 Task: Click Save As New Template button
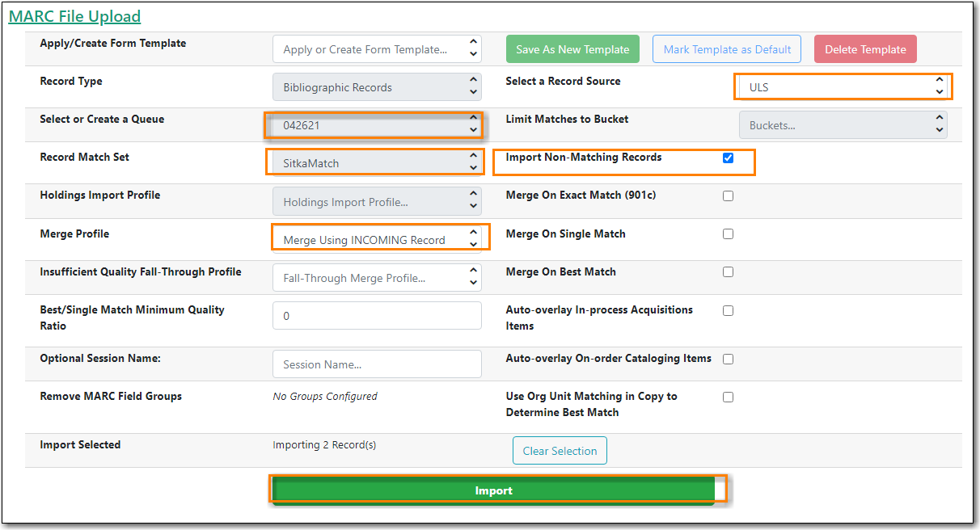pos(572,49)
